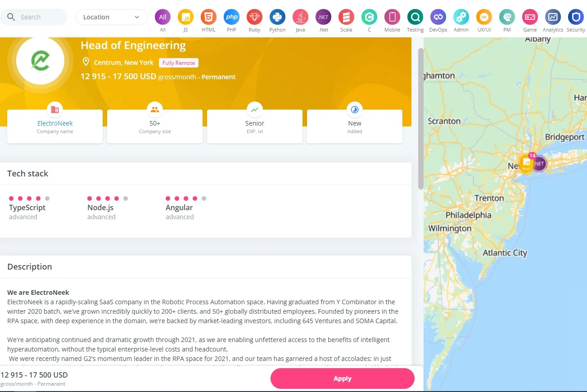Click Wilmington on the map
Image resolution: width=587 pixels, height=392 pixels.
(450, 229)
